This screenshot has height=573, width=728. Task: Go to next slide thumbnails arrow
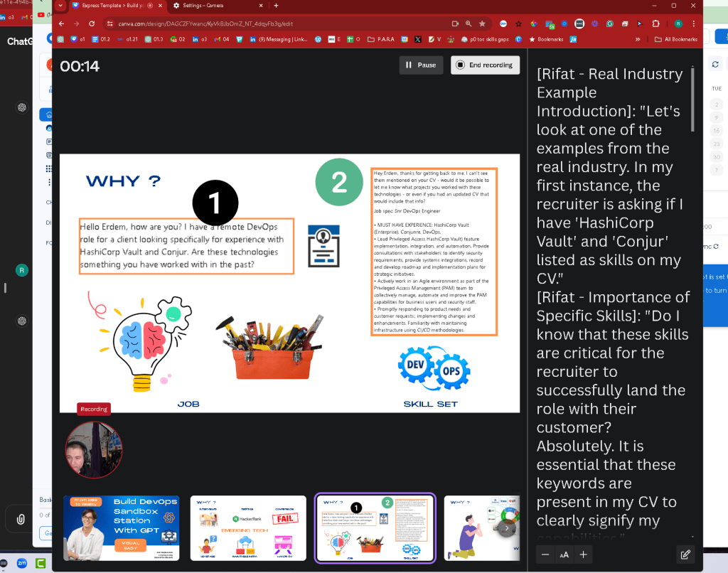point(506,528)
